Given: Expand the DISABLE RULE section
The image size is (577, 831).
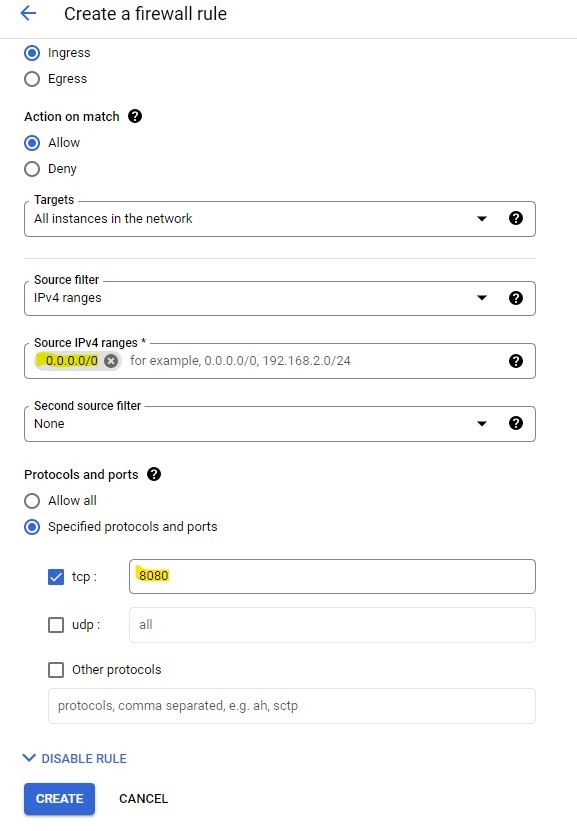Looking at the screenshot, I should point(75,758).
